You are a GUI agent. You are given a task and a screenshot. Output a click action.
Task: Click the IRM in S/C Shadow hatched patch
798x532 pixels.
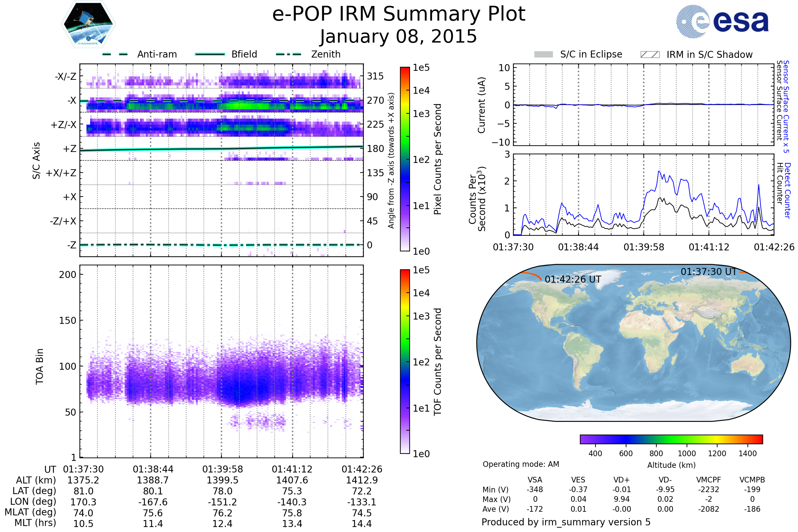(x=650, y=55)
